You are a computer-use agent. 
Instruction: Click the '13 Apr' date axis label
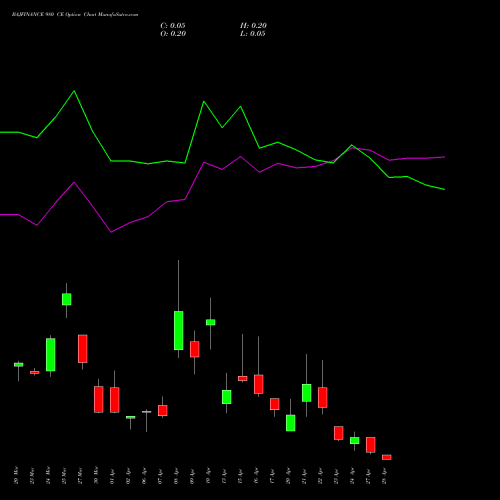[x=224, y=476]
